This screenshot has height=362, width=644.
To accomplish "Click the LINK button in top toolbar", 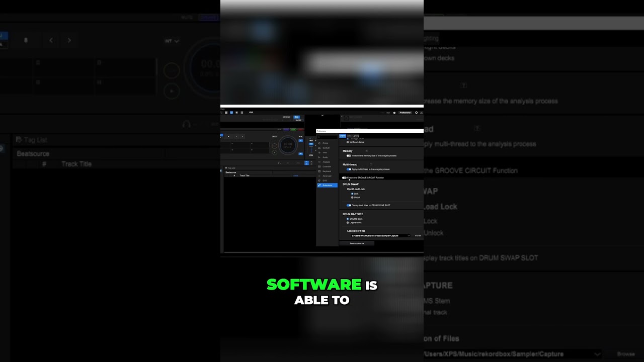I will [x=251, y=113].
